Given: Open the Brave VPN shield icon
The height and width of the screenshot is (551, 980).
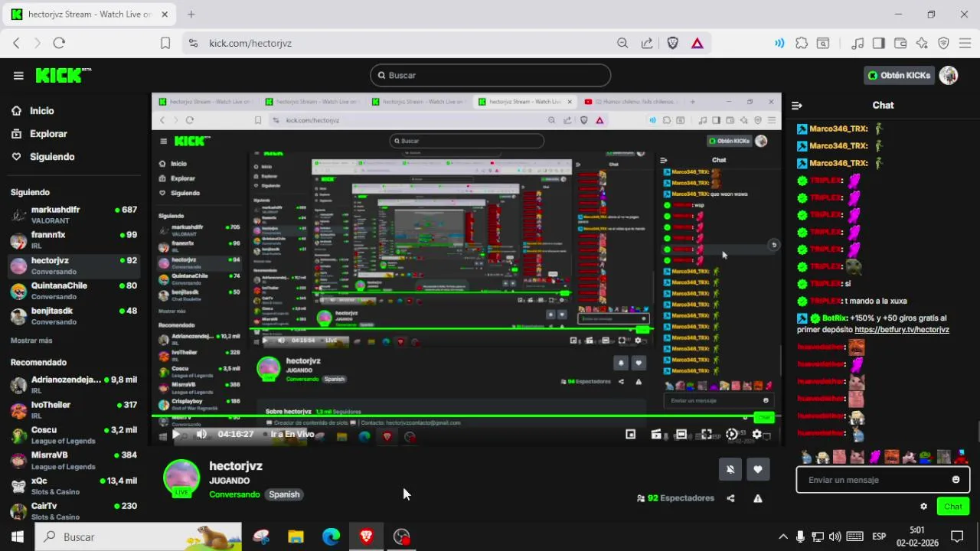Looking at the screenshot, I should 943,43.
